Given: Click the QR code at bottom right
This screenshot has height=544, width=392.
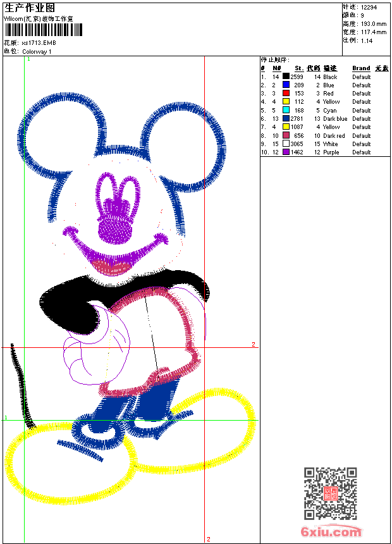Looking at the screenshot, I should pos(331,493).
